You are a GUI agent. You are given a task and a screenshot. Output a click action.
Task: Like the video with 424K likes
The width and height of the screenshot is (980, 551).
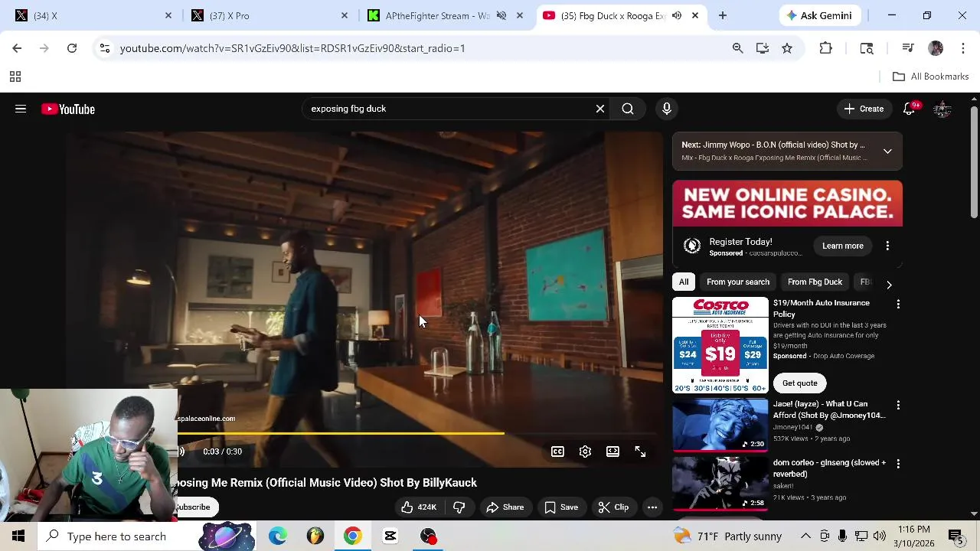pos(418,507)
